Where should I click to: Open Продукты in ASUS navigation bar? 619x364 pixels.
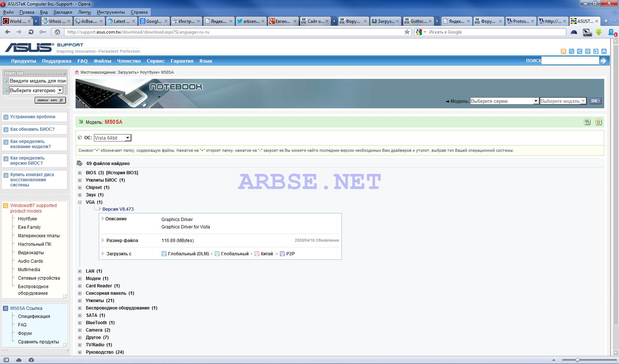24,61
